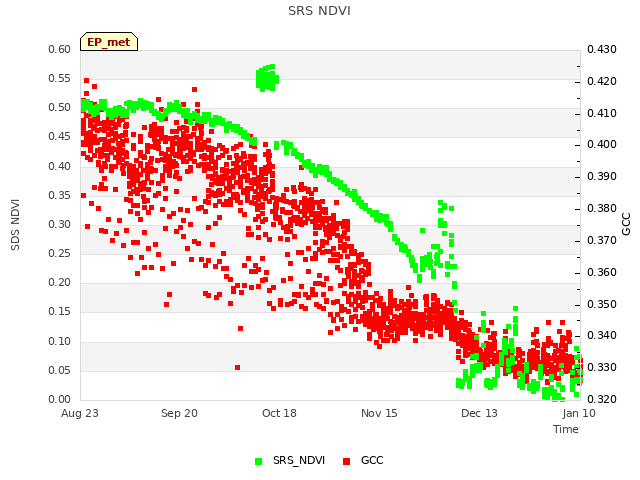Click the SDS NDVI left axis title
This screenshot has height=480, width=640.
point(15,225)
